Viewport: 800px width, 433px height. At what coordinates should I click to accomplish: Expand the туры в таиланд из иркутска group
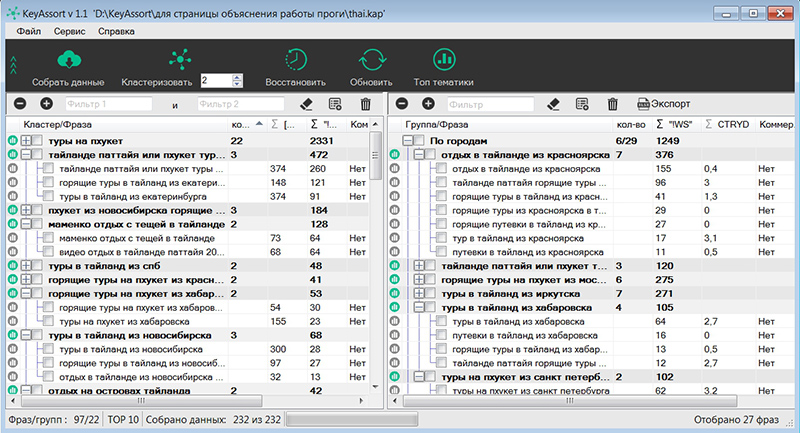[x=419, y=294]
